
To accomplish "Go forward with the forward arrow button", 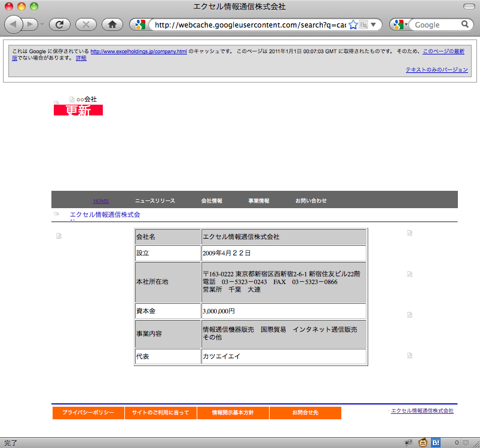I will point(30,24).
